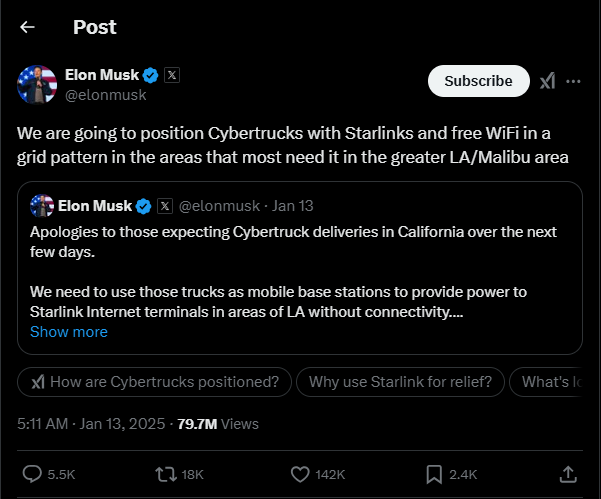Open Elon Musk's profile picture
This screenshot has width=601, height=499.
(x=37, y=84)
